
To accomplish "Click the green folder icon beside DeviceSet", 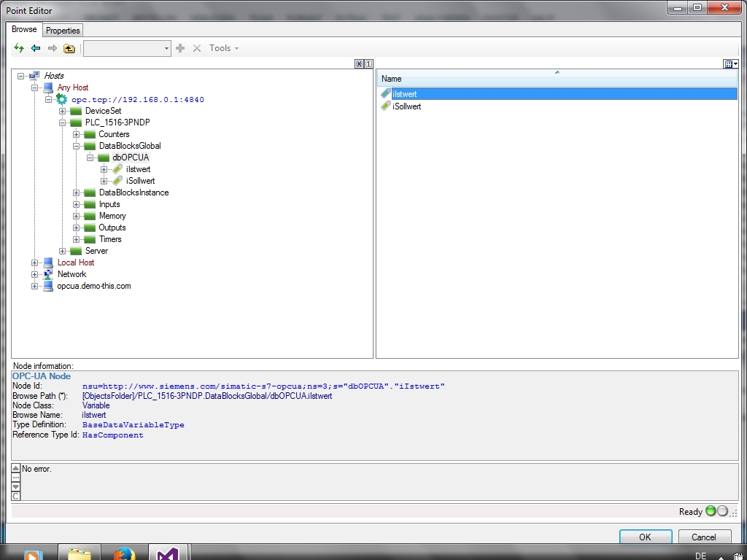I will [x=76, y=111].
